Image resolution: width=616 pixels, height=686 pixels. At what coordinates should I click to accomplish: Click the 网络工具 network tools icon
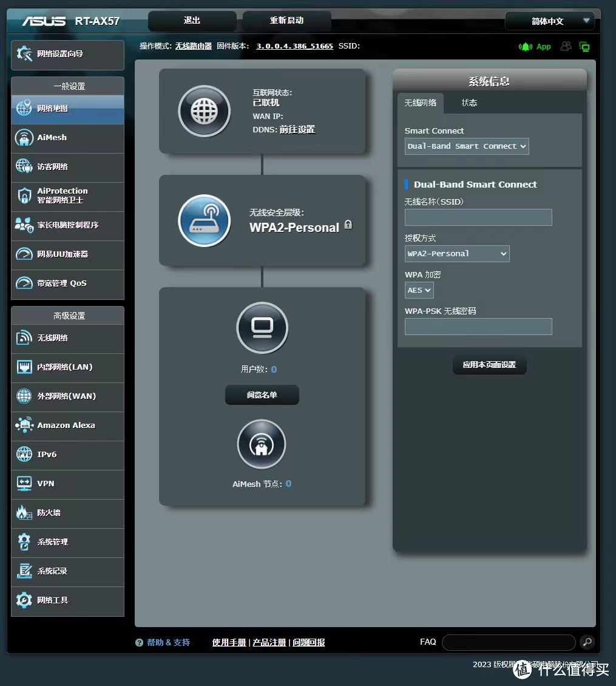[24, 600]
